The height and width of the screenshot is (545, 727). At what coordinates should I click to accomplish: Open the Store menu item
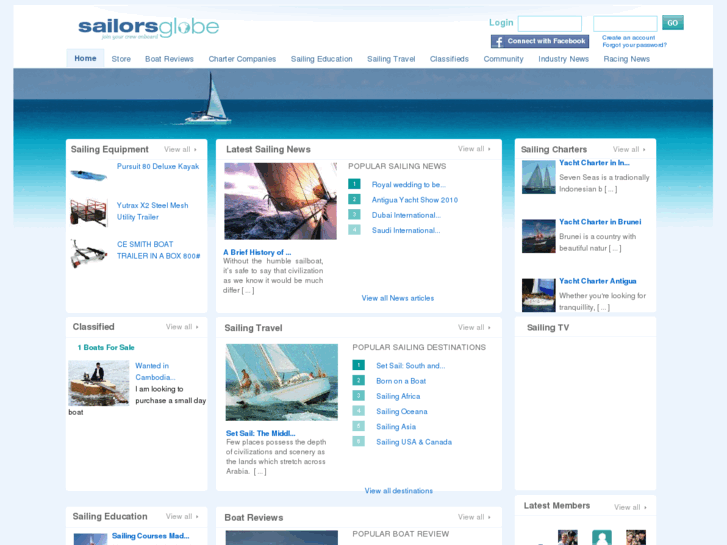pyautogui.click(x=121, y=59)
